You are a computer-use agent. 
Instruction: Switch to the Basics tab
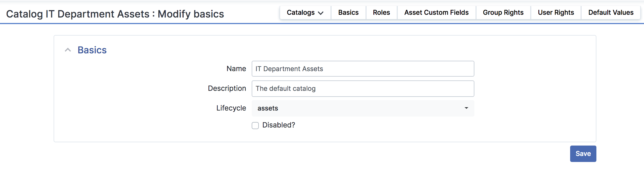pyautogui.click(x=348, y=13)
